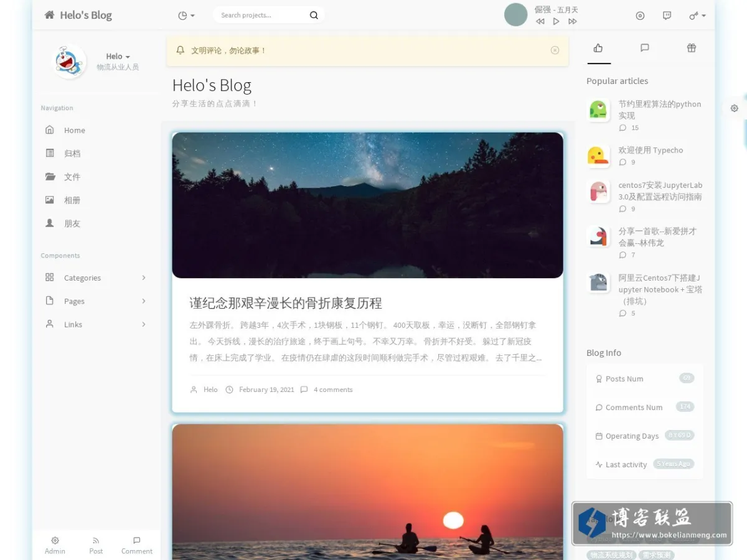The image size is (747, 560).
Task: Expand the Helo user dropdown
Action: [x=118, y=56]
